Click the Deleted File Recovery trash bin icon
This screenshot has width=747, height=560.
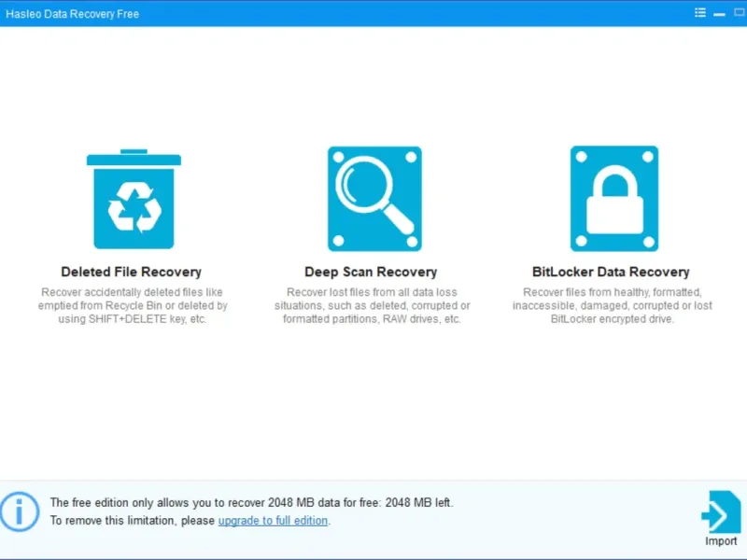[x=134, y=199]
